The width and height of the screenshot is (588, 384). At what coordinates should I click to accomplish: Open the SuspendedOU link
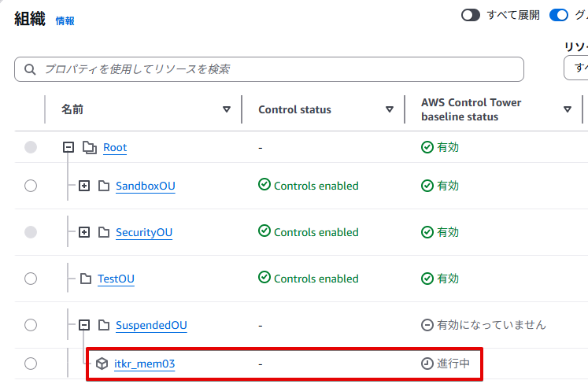[151, 325]
